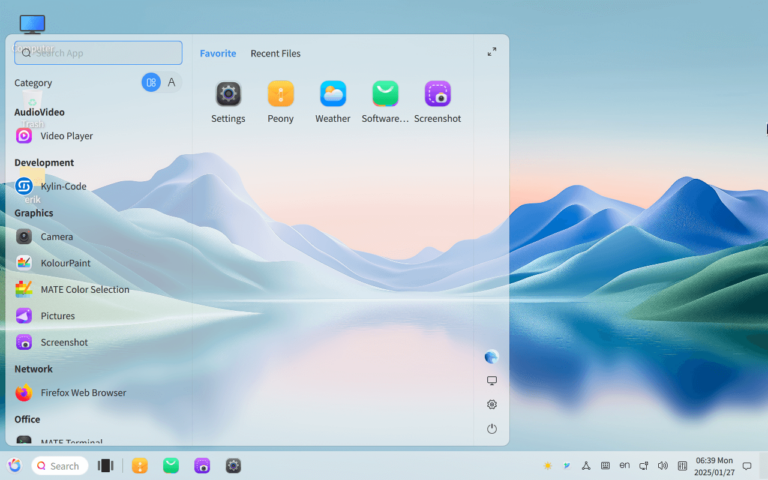Launch Screenshot from the Favorites grid

tap(437, 102)
